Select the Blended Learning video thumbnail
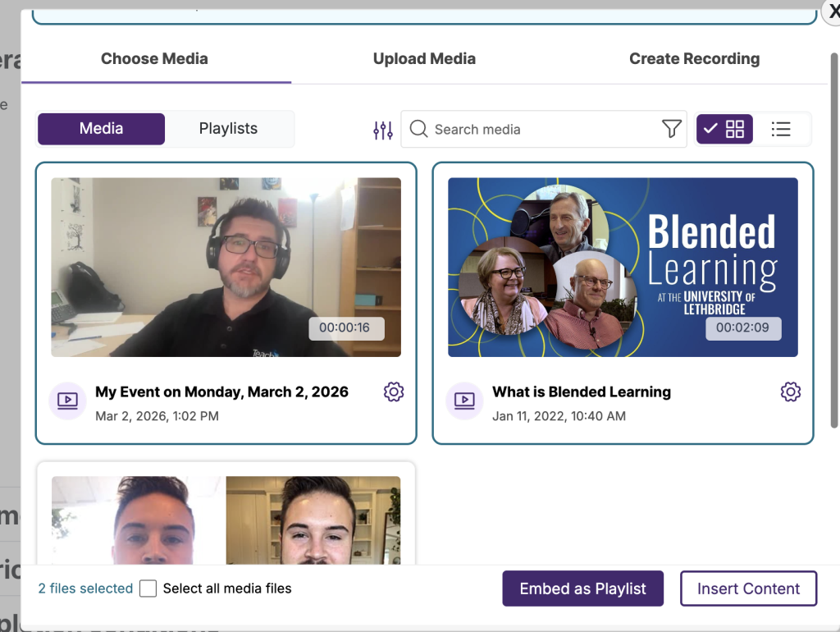 click(x=623, y=267)
